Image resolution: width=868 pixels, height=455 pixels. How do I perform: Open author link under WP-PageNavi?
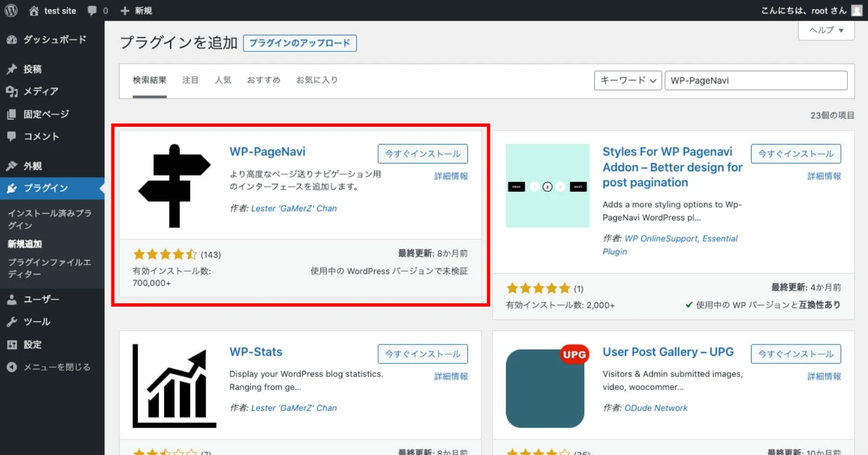pyautogui.click(x=294, y=209)
